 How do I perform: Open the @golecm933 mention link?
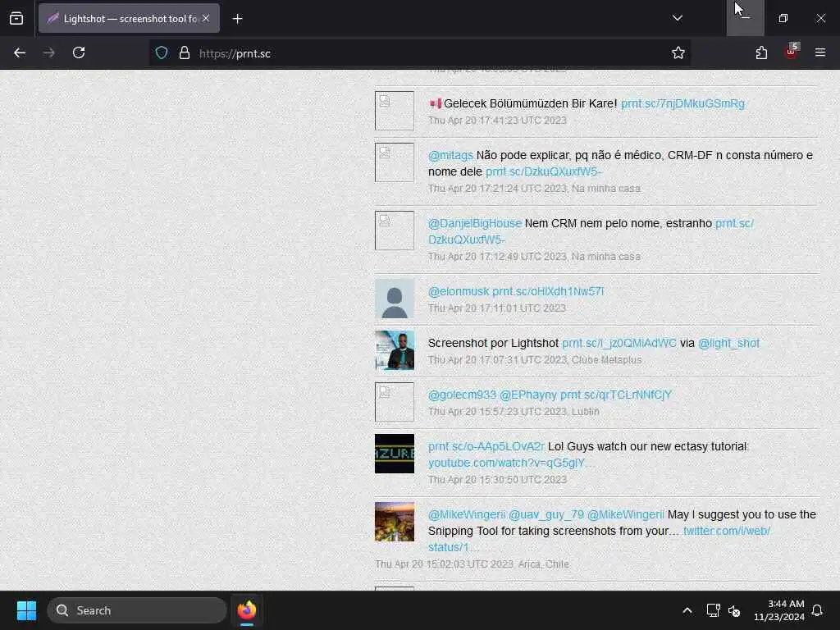[x=463, y=395]
